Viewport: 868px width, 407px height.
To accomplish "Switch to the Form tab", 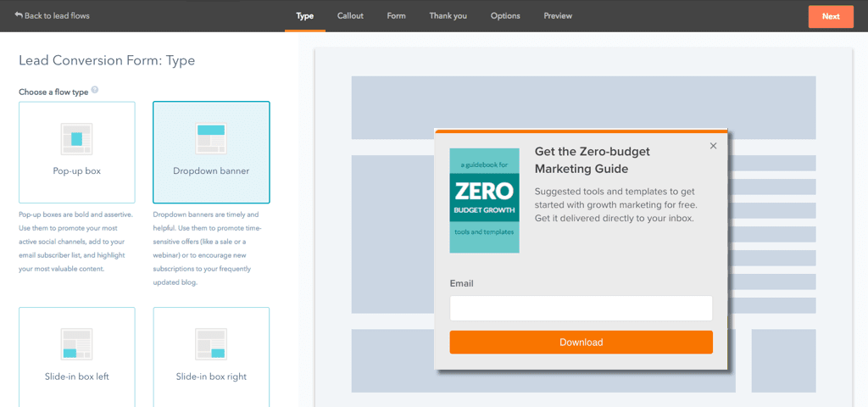I will (x=397, y=15).
